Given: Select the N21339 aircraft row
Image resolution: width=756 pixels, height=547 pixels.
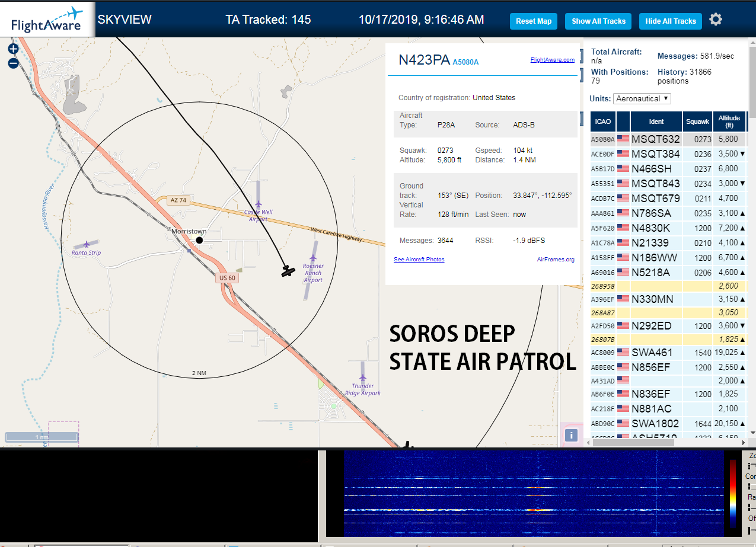Looking at the screenshot, I should pos(668,243).
